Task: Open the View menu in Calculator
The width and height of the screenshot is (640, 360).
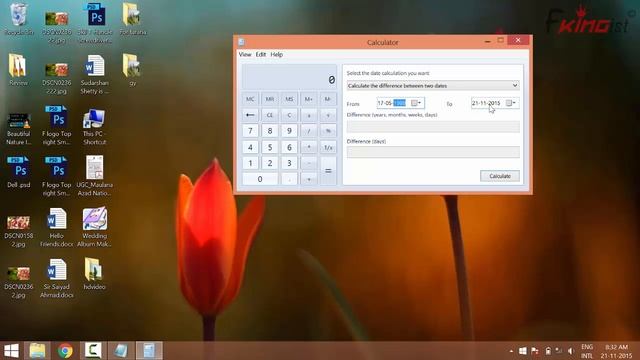Action: [x=245, y=54]
